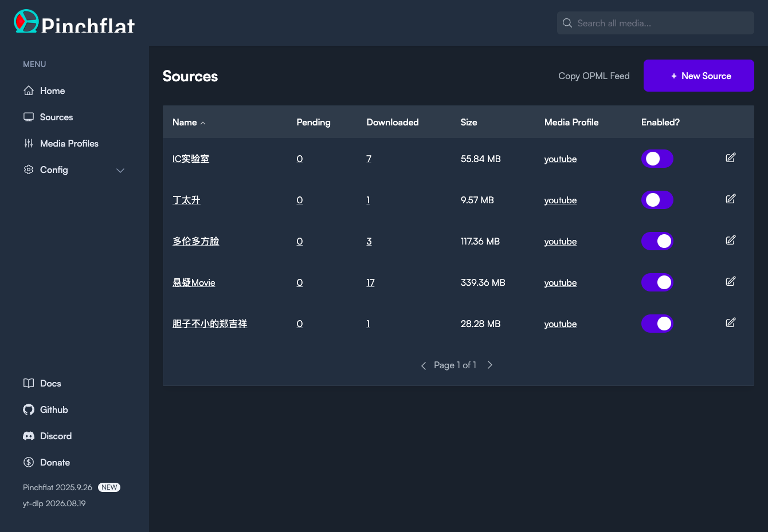Click the NEW version badge
Image resolution: width=768 pixels, height=532 pixels.
point(109,487)
